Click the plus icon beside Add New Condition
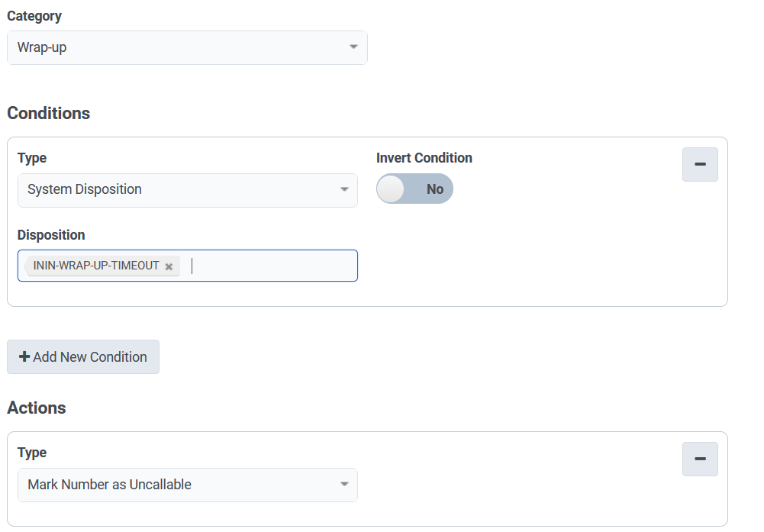 [24, 356]
